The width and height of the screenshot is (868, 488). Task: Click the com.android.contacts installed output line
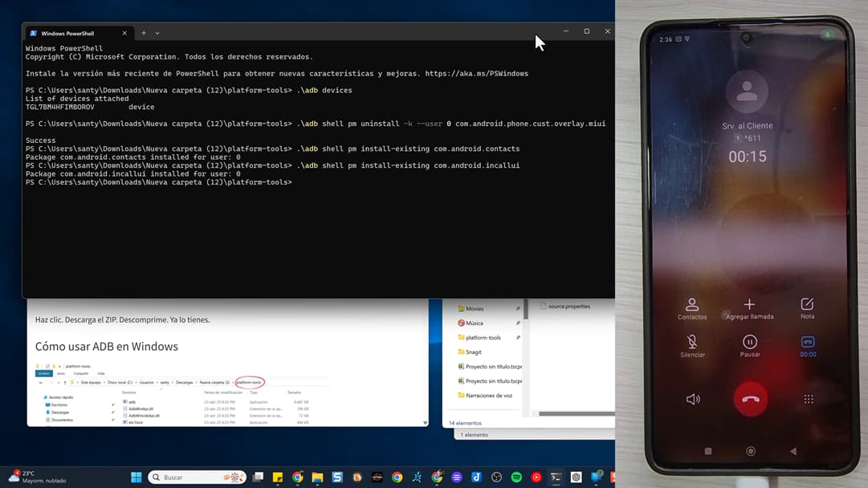132,157
